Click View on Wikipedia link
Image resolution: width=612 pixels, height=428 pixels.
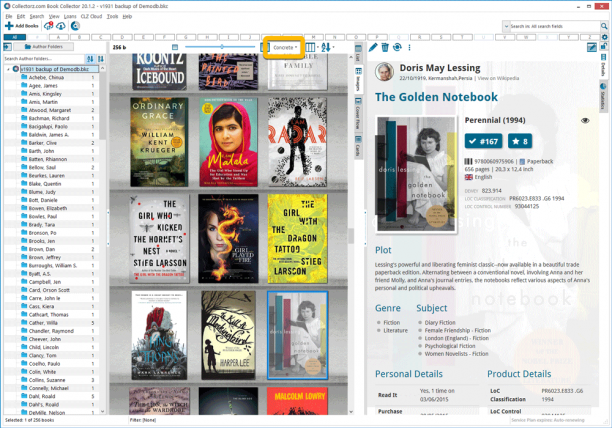pyautogui.click(x=498, y=78)
